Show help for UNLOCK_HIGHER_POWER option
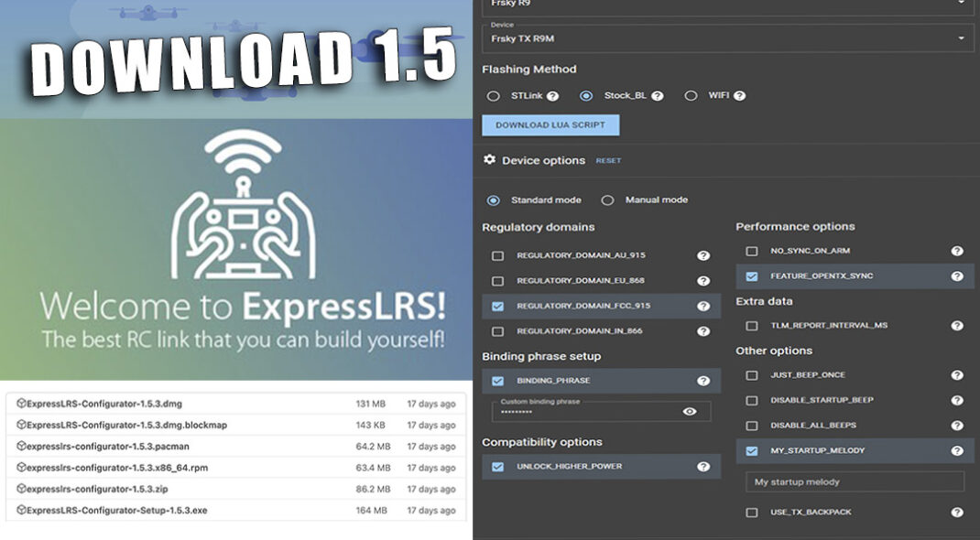Viewport: 980px width, 540px height. (703, 467)
